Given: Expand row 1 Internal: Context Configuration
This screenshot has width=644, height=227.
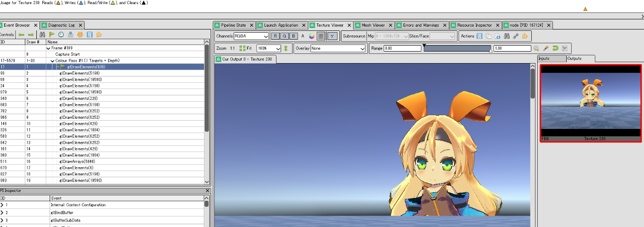Looking at the screenshot, I should 2,205.
